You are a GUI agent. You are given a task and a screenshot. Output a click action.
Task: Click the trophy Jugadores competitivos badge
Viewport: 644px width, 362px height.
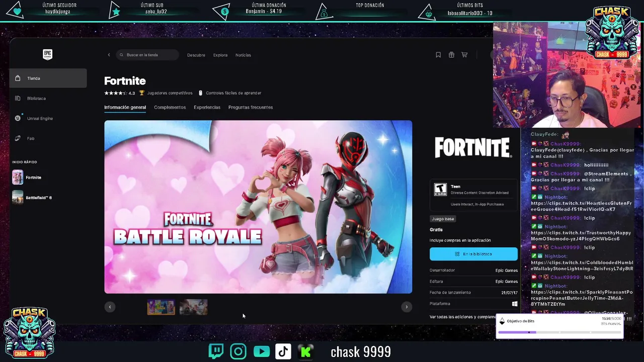pos(166,93)
